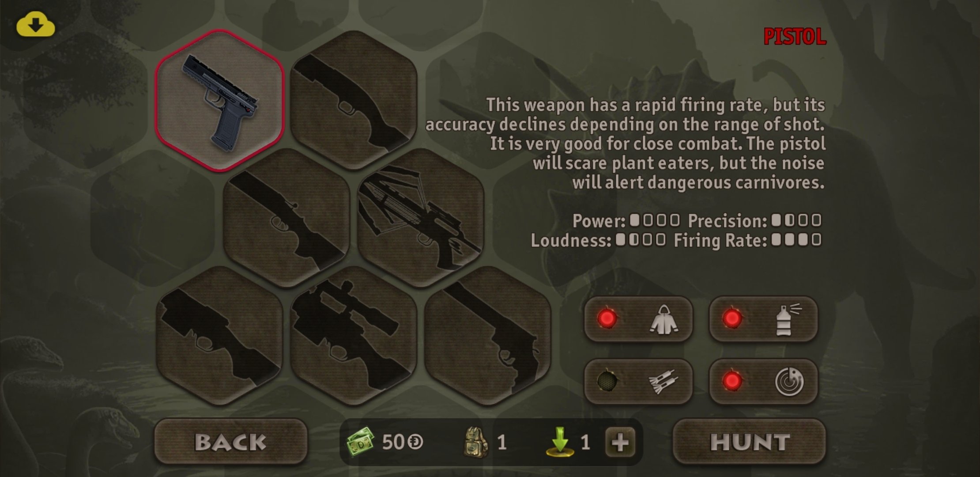980x477 pixels.
Task: Enable the tranquilizer darts equipment
Action: click(x=638, y=381)
